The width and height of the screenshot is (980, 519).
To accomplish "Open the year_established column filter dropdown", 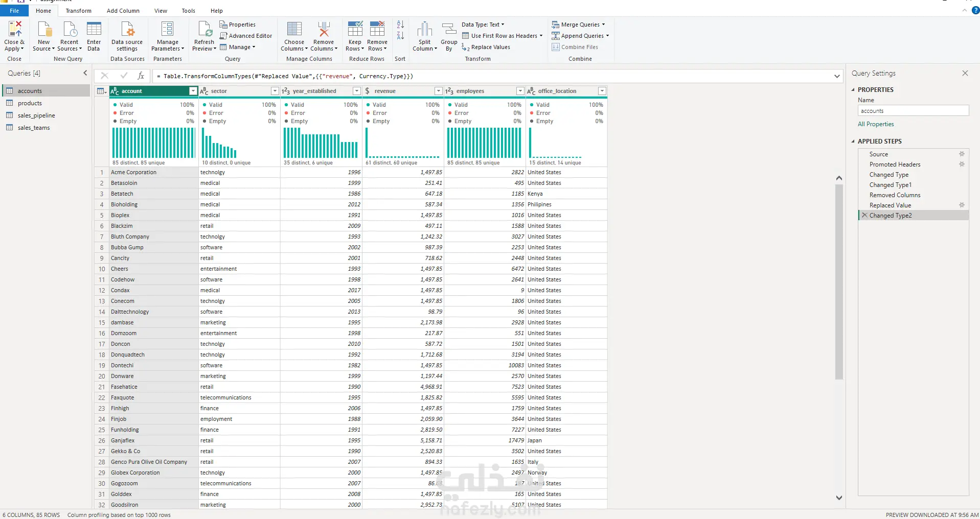I will coord(357,91).
